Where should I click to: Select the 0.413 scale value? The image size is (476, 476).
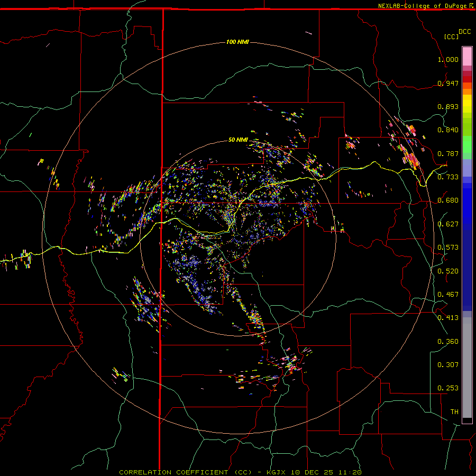448,318
